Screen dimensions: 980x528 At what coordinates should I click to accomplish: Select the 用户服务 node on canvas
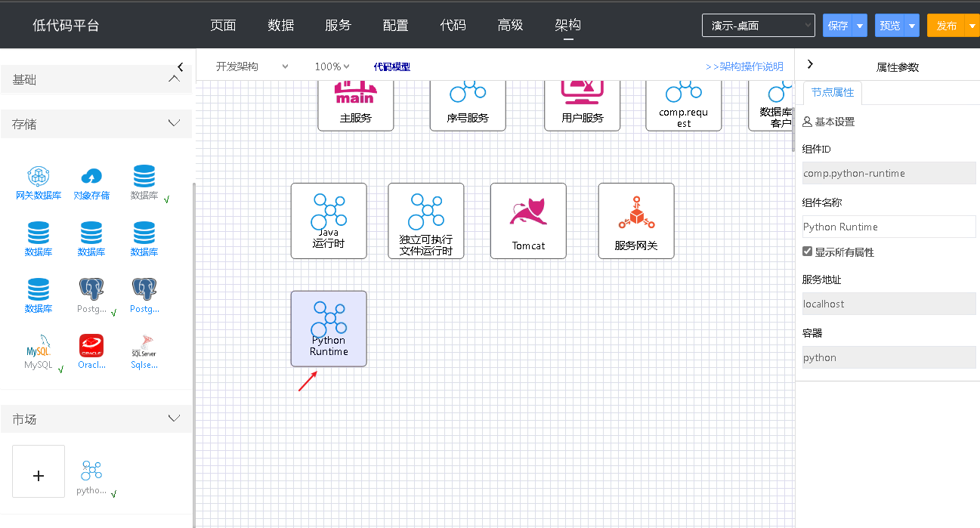tap(583, 106)
